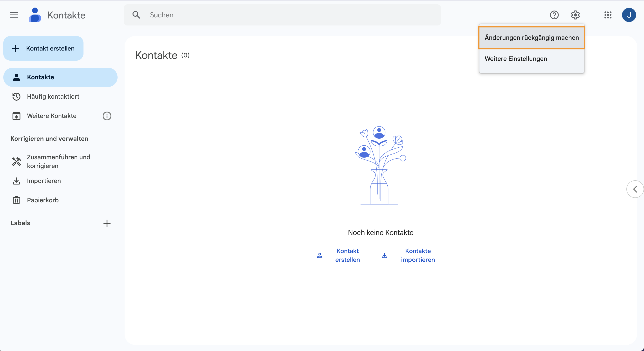
Task: Open the settings gear menu
Action: tap(575, 15)
